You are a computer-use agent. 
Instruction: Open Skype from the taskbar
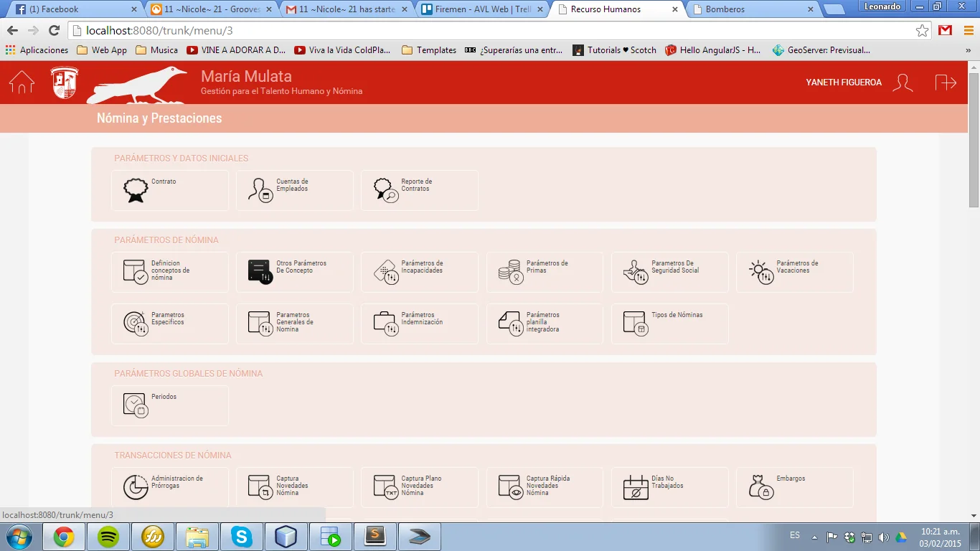click(242, 537)
